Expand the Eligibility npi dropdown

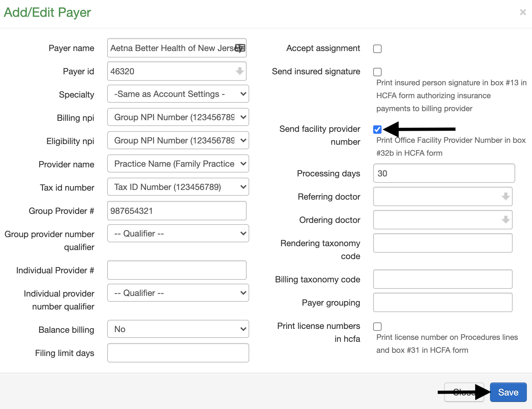pyautogui.click(x=178, y=140)
